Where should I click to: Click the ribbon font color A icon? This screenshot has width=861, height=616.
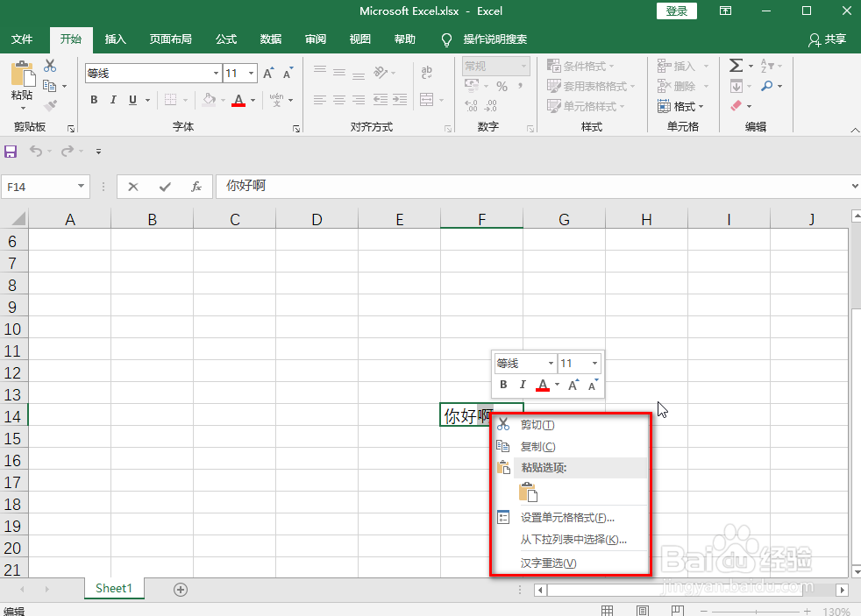point(238,100)
